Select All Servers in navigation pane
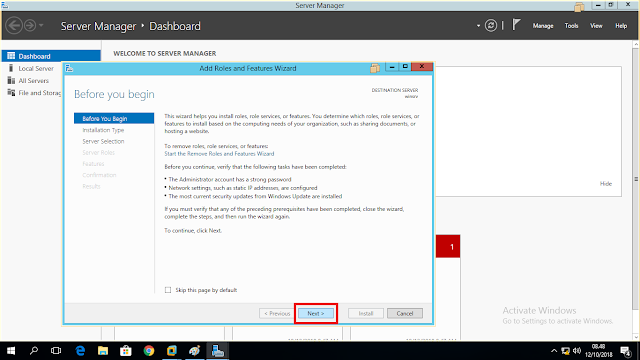Viewport: 640px width, 360px height. pyautogui.click(x=33, y=80)
